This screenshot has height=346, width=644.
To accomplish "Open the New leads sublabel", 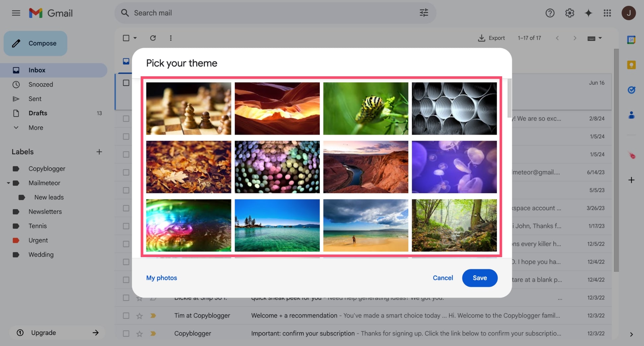I will point(49,197).
